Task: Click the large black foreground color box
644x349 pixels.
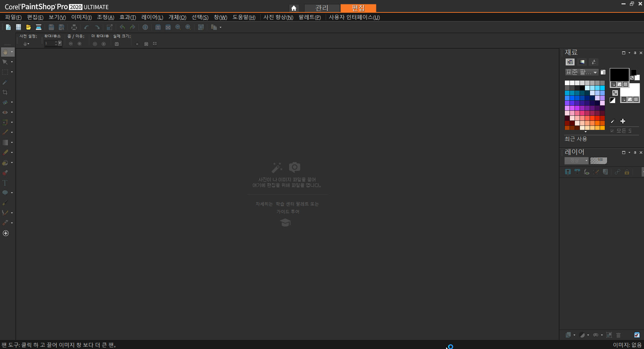Action: click(619, 74)
